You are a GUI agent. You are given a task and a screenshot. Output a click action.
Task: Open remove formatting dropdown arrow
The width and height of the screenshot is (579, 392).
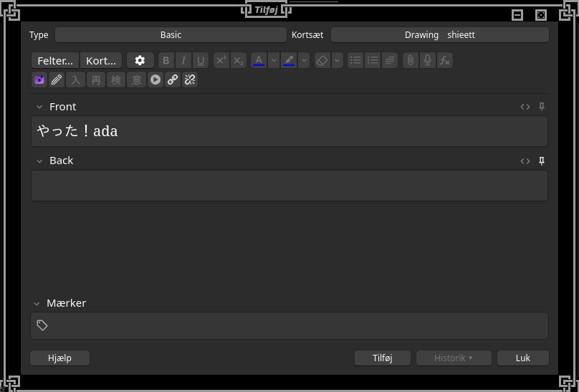[337, 60]
